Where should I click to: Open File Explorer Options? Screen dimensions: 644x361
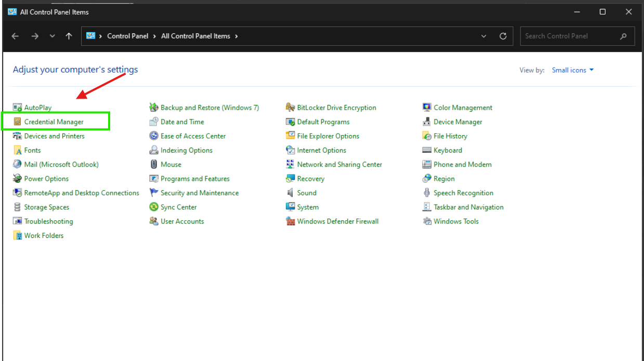pyautogui.click(x=328, y=136)
